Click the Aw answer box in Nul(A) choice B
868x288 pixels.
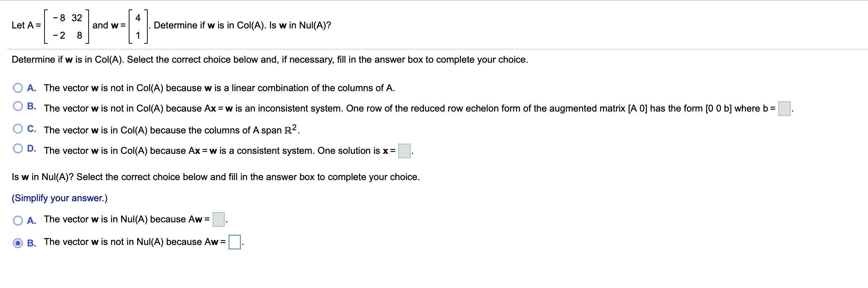point(235,242)
